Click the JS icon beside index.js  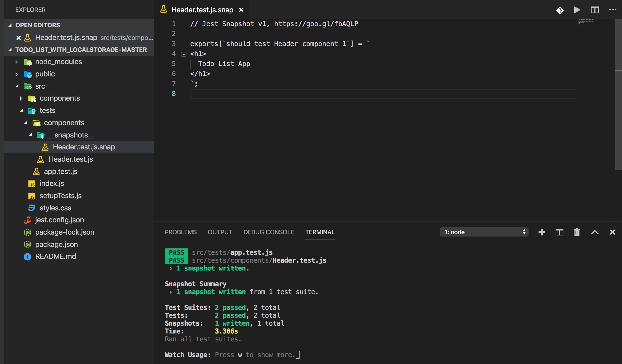click(x=32, y=184)
